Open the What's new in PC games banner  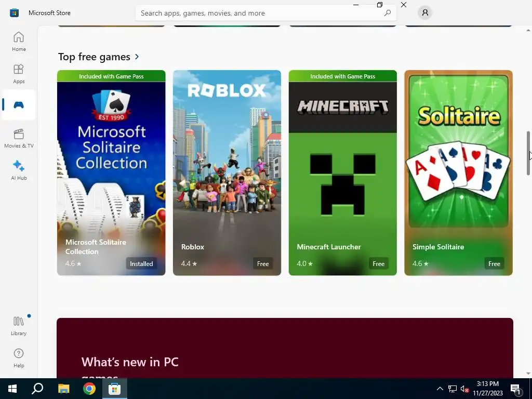285,348
